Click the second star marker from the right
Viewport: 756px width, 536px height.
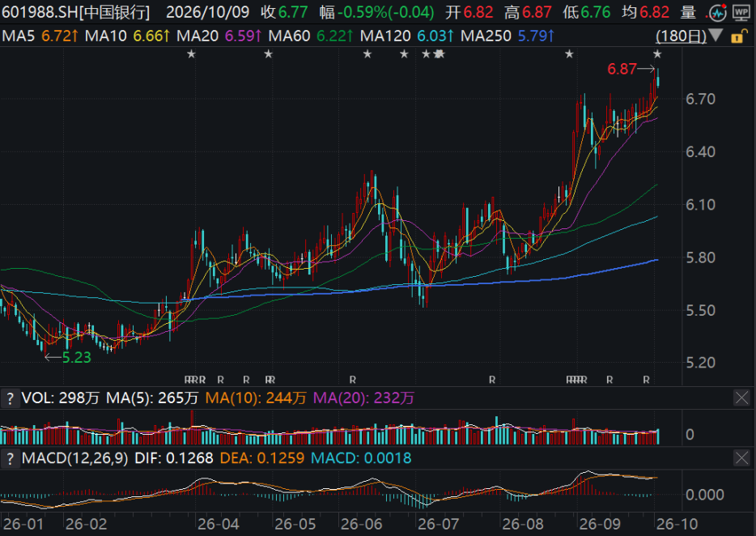click(x=569, y=54)
